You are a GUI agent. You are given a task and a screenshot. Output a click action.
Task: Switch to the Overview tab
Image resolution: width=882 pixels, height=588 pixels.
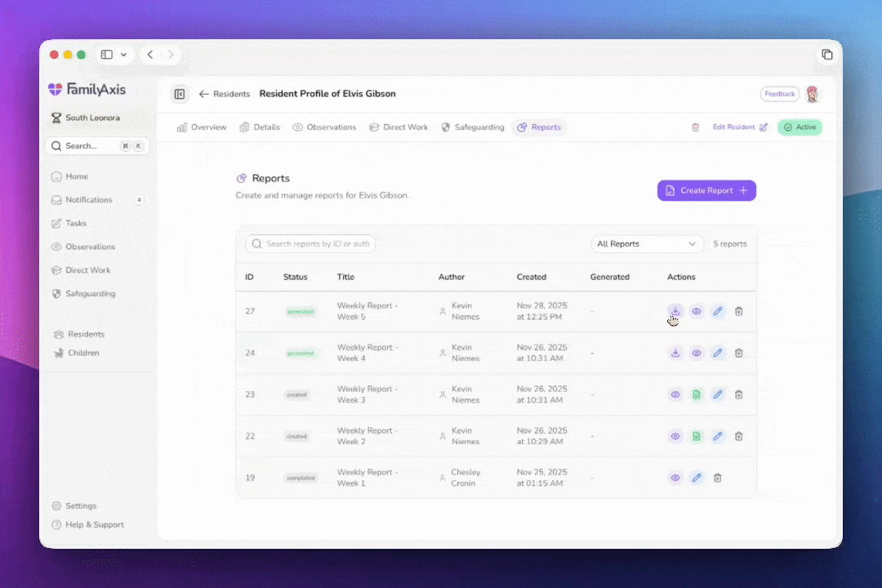click(202, 127)
